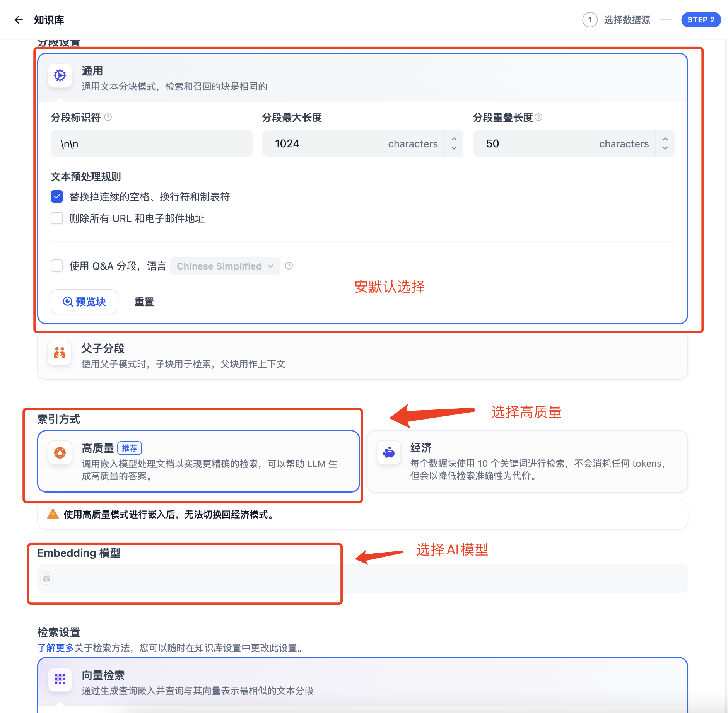Click help icon next to language dropdown
Screen dimensions: 728x713
[289, 266]
